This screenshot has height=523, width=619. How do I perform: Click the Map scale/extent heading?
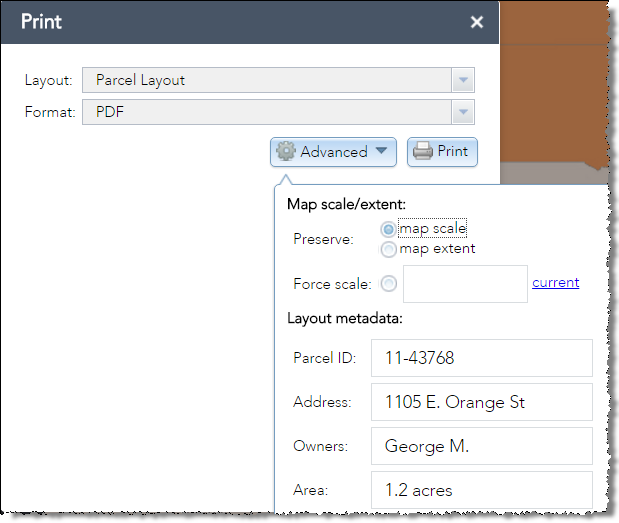pyautogui.click(x=346, y=204)
